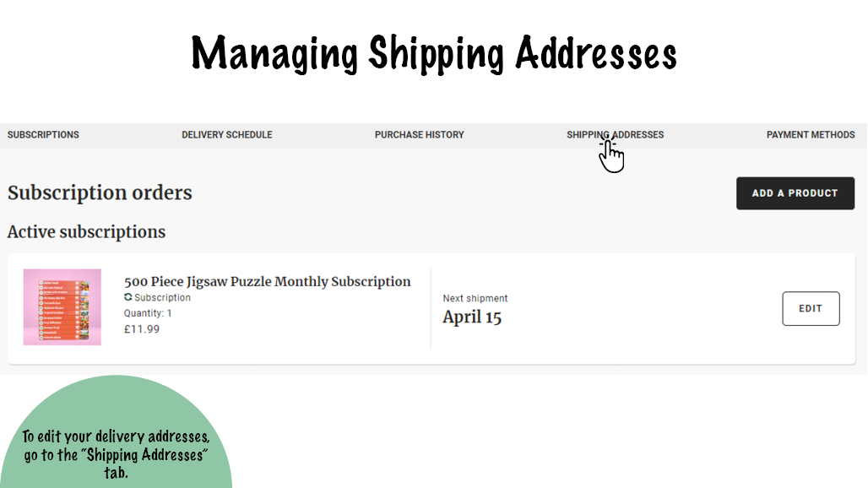Click the Subscription orders heading
The image size is (868, 488).
[x=100, y=192]
